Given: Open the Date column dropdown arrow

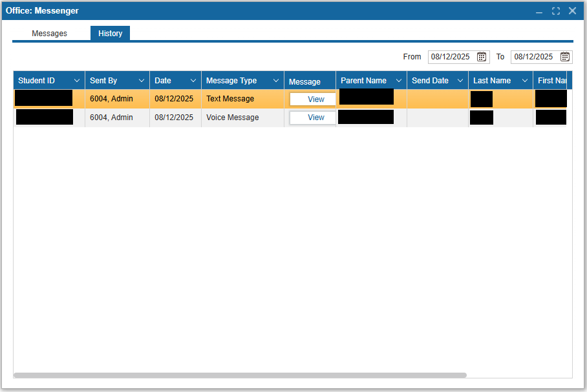Looking at the screenshot, I should [193, 81].
